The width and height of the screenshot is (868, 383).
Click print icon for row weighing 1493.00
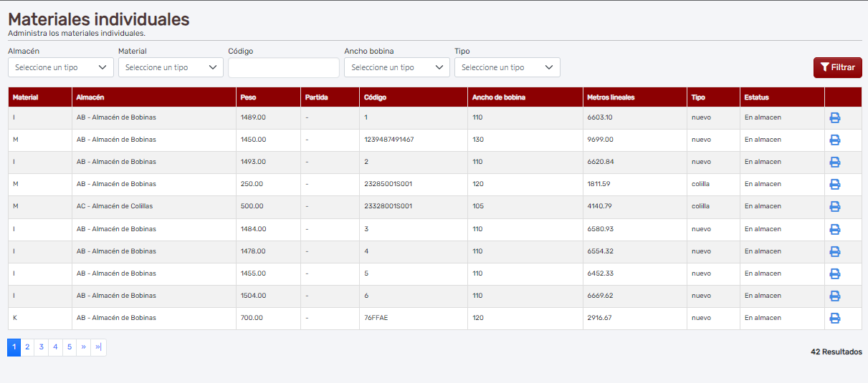point(834,162)
